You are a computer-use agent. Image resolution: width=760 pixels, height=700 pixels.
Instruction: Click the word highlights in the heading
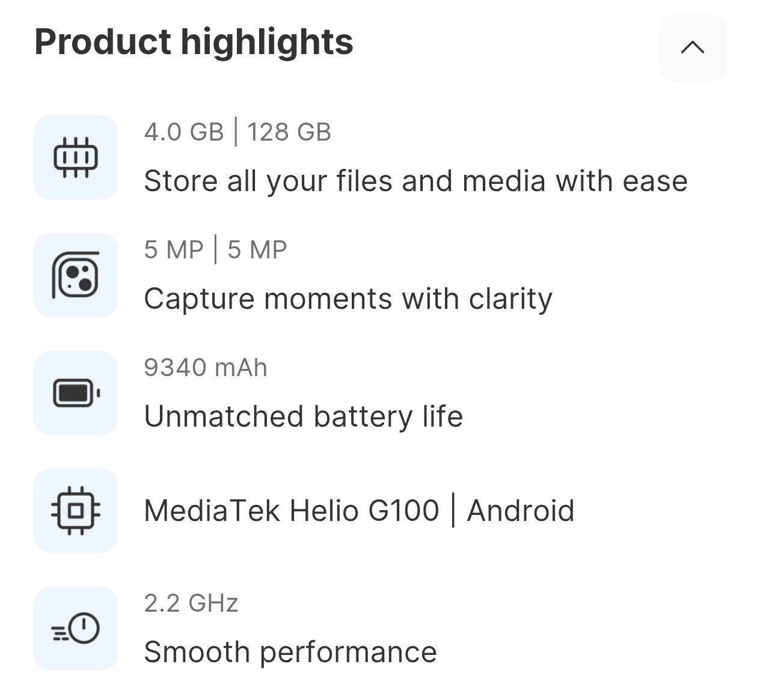(267, 41)
